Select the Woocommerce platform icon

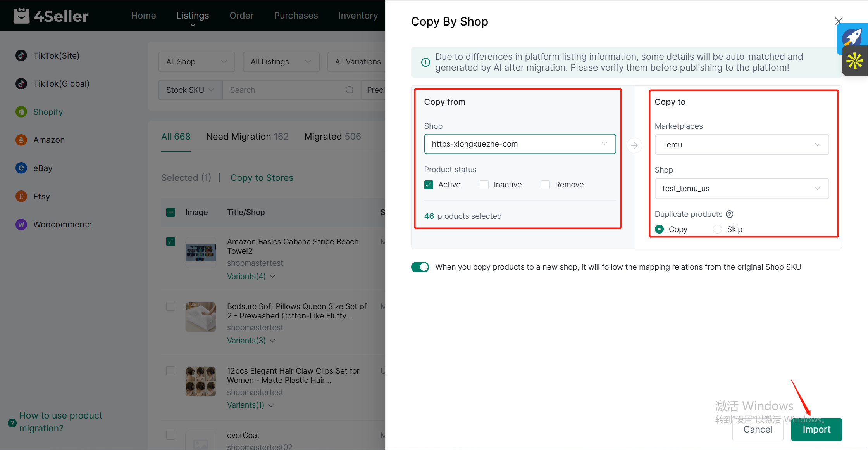click(x=21, y=224)
